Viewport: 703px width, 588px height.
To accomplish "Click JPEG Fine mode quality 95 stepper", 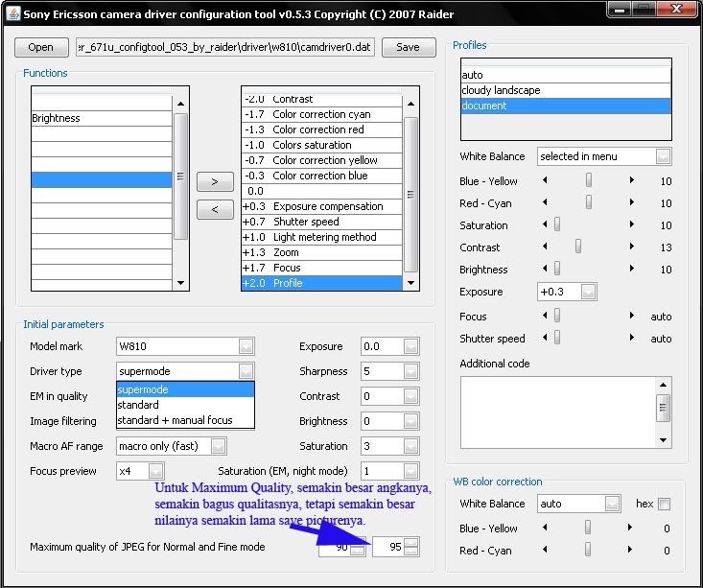I will [411, 547].
